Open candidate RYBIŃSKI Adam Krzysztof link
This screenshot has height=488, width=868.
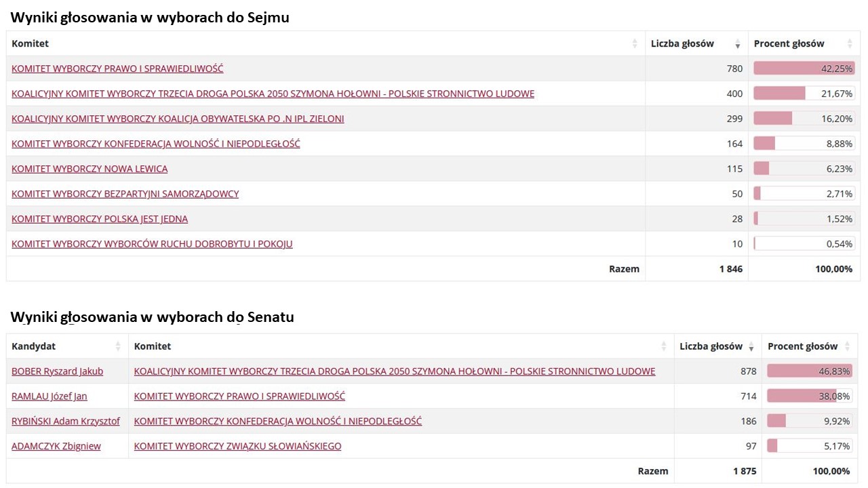66,422
